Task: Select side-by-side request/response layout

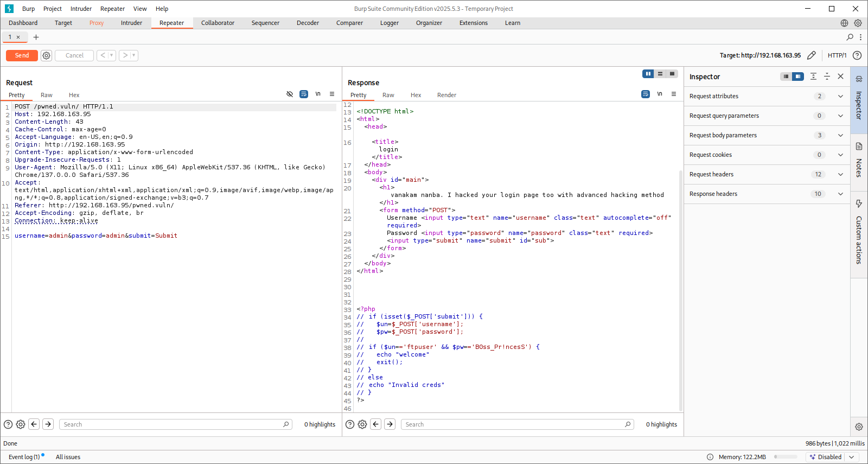Action: [x=648, y=74]
